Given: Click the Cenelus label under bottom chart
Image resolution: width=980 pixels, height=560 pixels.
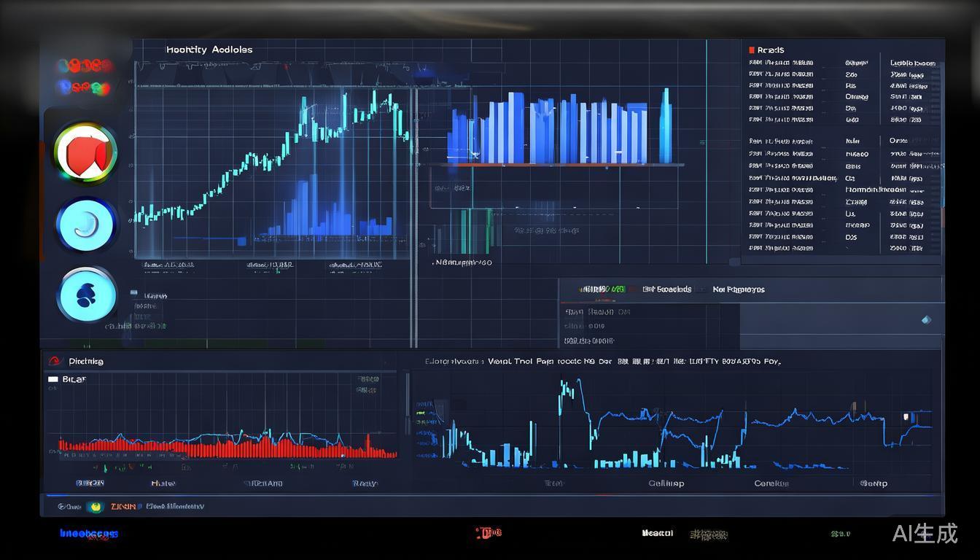Looking at the screenshot, I should point(771,483).
